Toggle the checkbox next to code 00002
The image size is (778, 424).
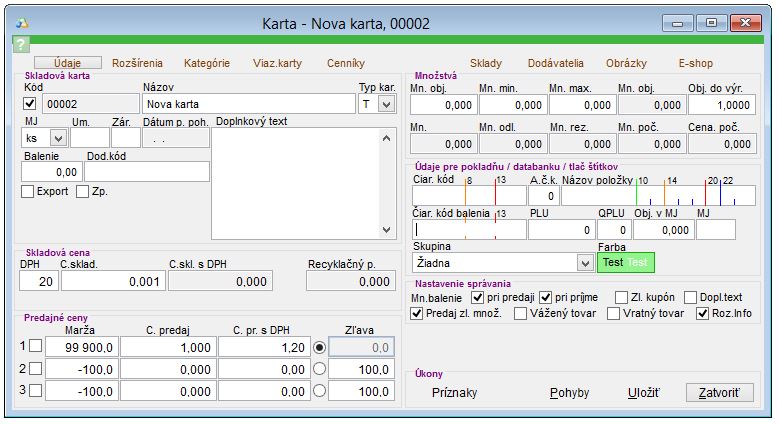point(30,104)
